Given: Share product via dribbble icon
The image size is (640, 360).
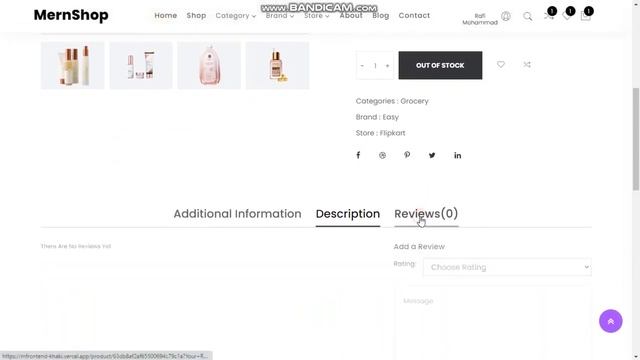Looking at the screenshot, I should (382, 156).
